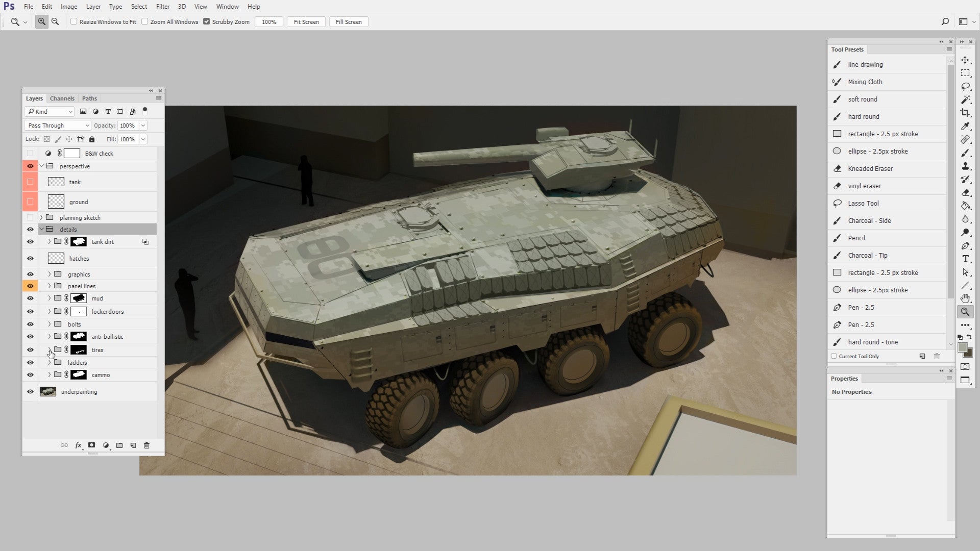Select the Clone Stamp tool
This screenshot has width=980, height=551.
966,166
